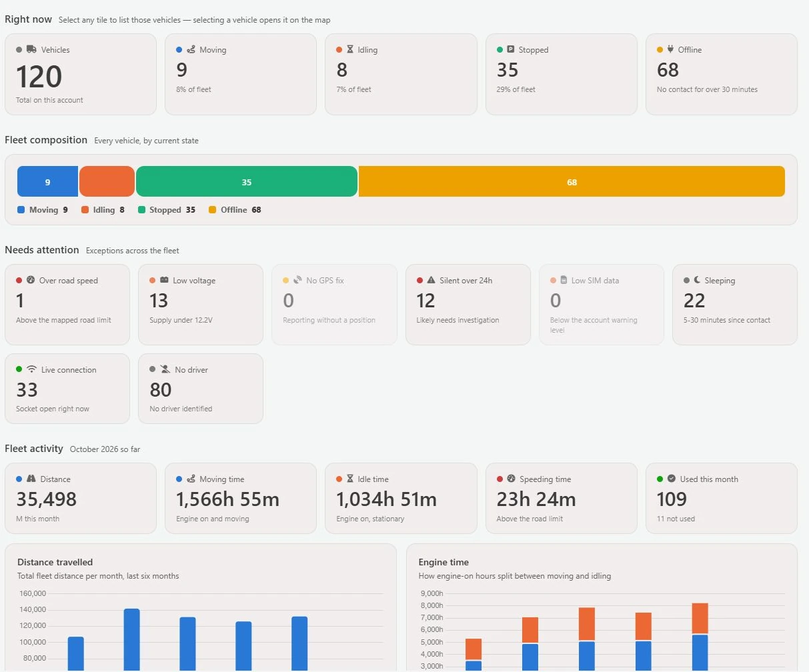Viewport: 809px width, 672px height.
Task: Click the speedometer icon on Over road speed
Action: [31, 280]
